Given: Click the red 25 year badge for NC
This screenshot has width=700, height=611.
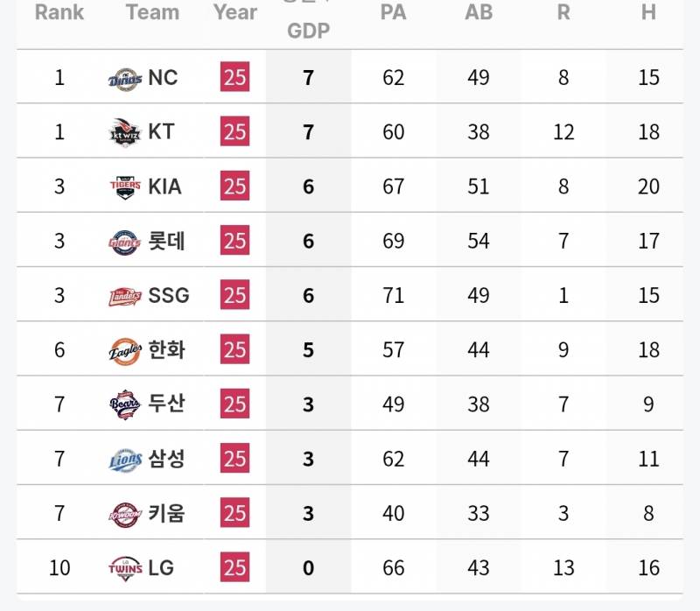Looking at the screenshot, I should (x=234, y=78).
